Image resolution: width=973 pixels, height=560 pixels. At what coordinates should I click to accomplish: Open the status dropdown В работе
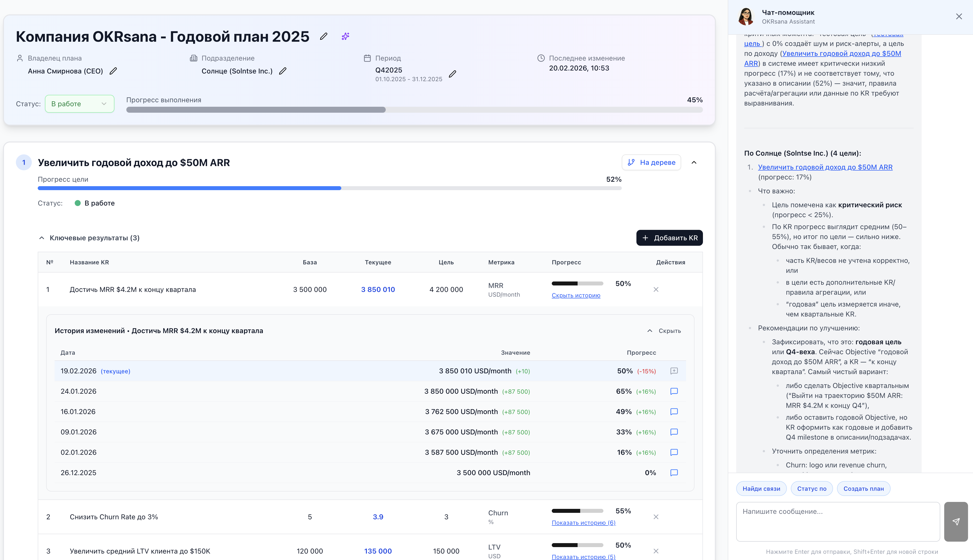(79, 104)
